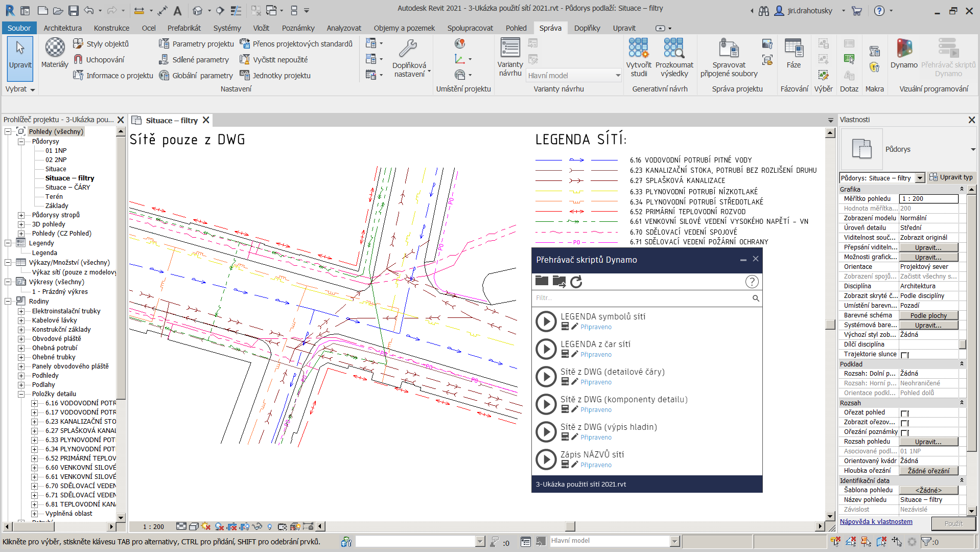Open Půdorys: Situace – filtry instance dropdown
The height and width of the screenshot is (552, 980).
pyautogui.click(x=920, y=178)
